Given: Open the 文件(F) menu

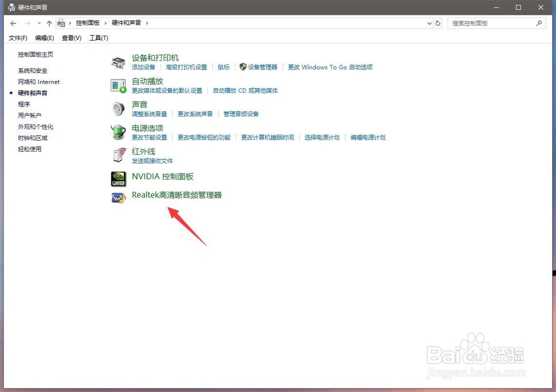Looking at the screenshot, I should pyautogui.click(x=17, y=38).
